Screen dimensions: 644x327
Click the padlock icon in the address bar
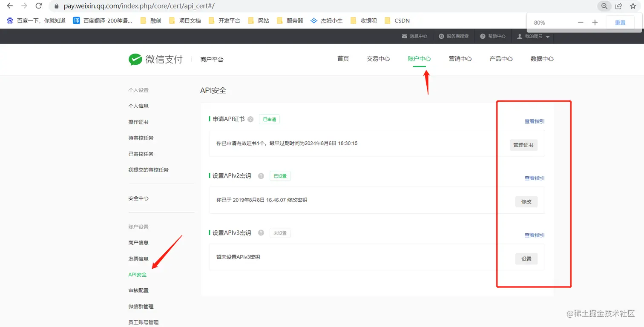pos(57,6)
